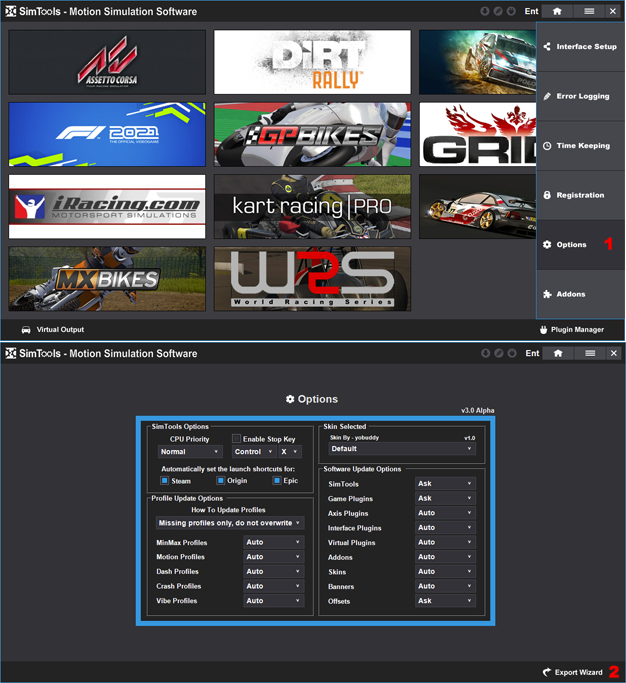Open the CPU Priority Normal dropdown
This screenshot has height=683, width=626.
(190, 452)
